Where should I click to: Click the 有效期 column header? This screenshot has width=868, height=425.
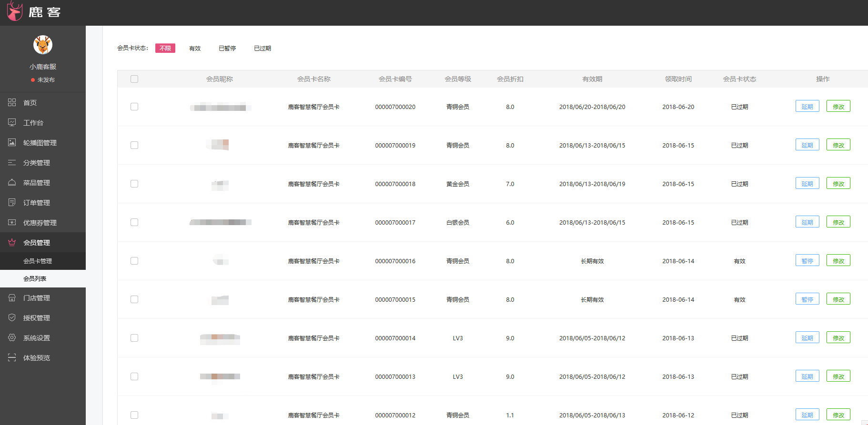592,79
